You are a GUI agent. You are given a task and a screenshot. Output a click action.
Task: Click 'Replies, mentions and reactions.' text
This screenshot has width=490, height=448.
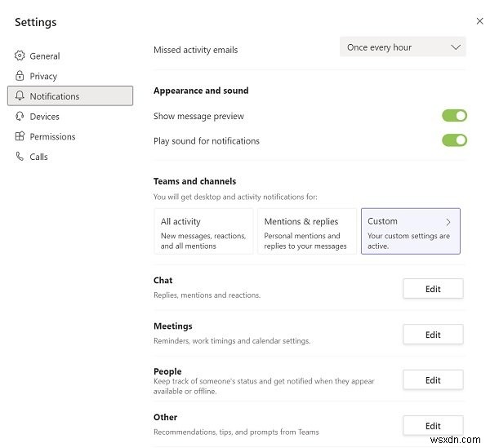(207, 295)
